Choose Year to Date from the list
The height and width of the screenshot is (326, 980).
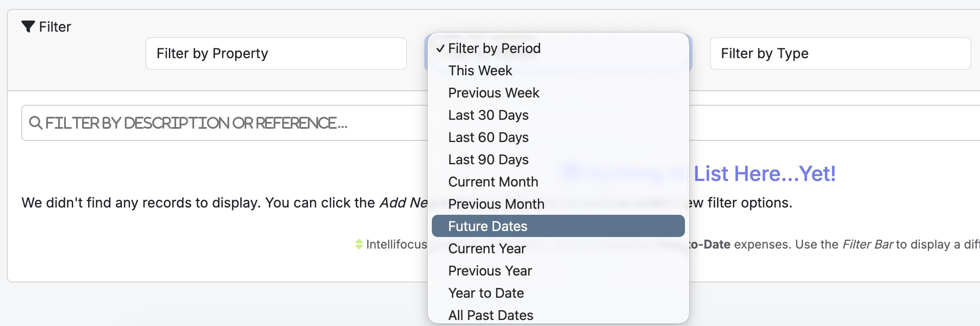[485, 293]
